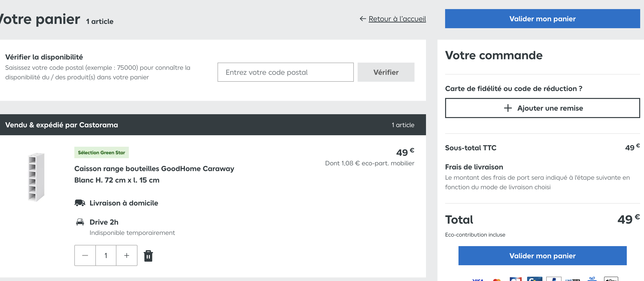This screenshot has width=644, height=281.
Task: Click the top Valider mon panier button
Action: pyautogui.click(x=542, y=19)
